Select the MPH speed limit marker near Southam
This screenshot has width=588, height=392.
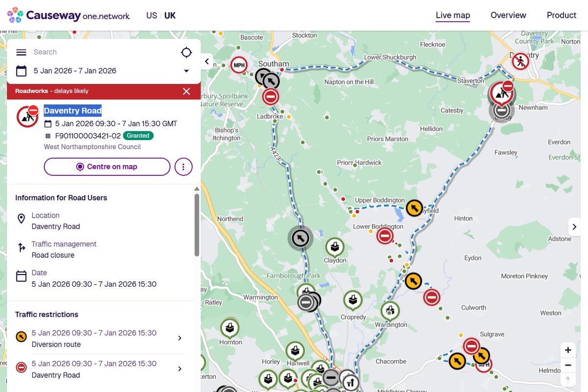click(239, 64)
